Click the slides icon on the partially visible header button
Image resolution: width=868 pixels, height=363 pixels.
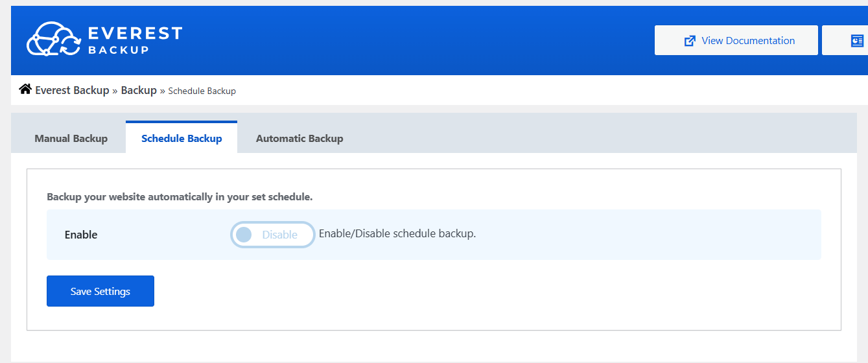pyautogui.click(x=857, y=41)
